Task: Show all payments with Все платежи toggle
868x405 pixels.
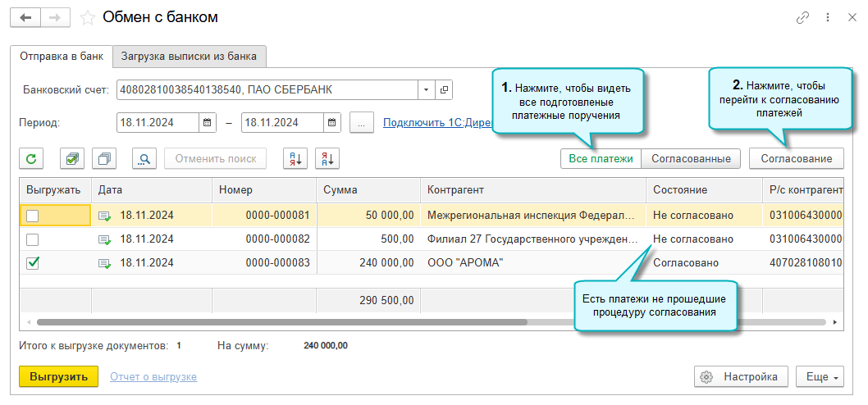Action: point(601,159)
